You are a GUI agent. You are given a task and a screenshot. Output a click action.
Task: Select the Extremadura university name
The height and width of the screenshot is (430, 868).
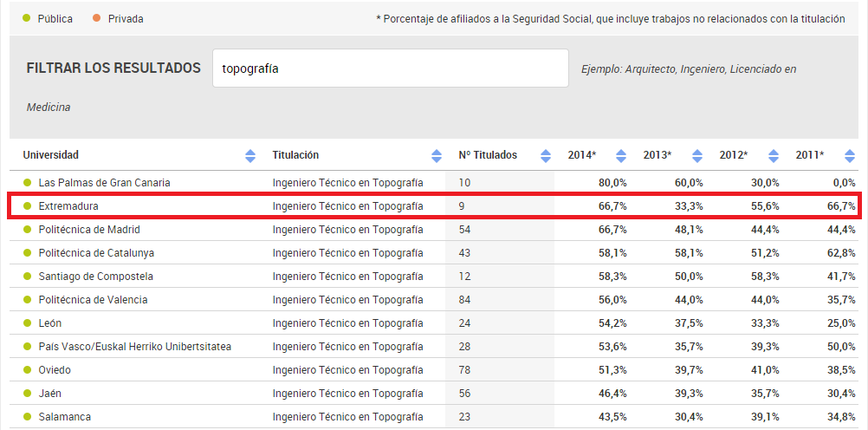pyautogui.click(x=68, y=206)
